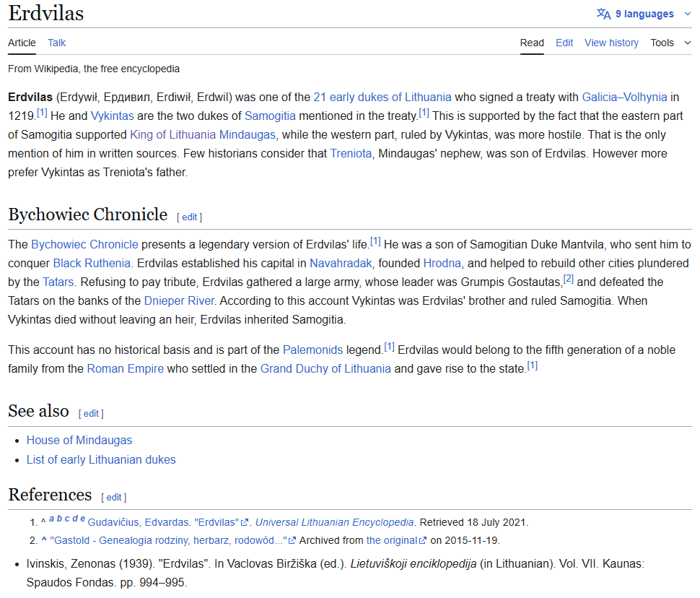This screenshot has width=700, height=598.
Task: Click the external link icon after "the original"
Action: (424, 541)
